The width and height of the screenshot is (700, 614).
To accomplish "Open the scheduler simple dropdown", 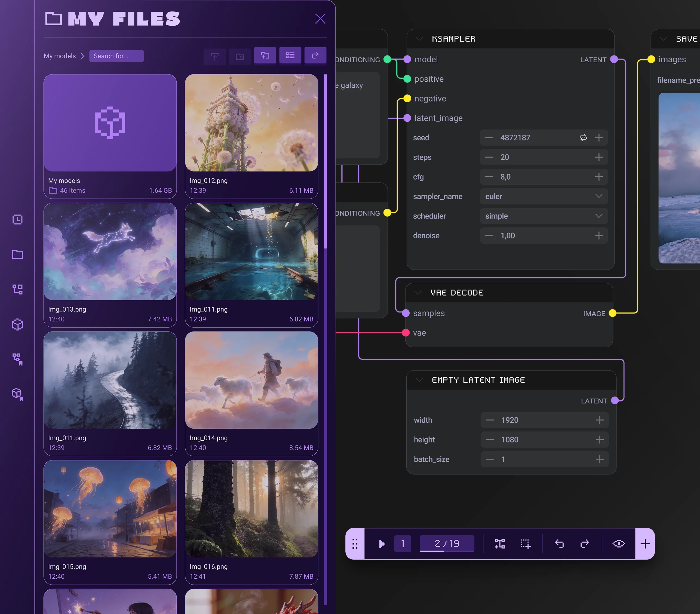I will tap(543, 216).
